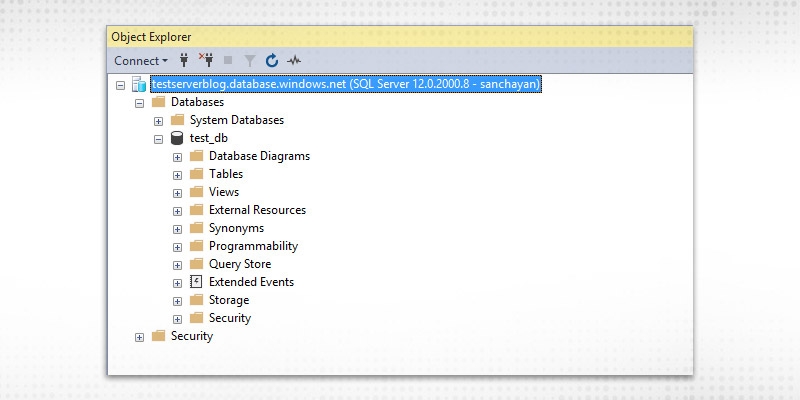Select the Programmability label

254,246
